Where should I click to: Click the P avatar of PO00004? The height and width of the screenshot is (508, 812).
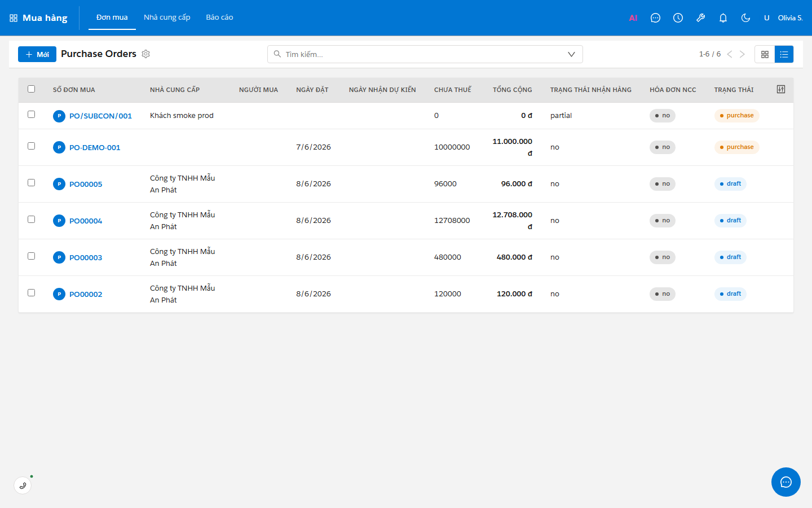(x=59, y=221)
